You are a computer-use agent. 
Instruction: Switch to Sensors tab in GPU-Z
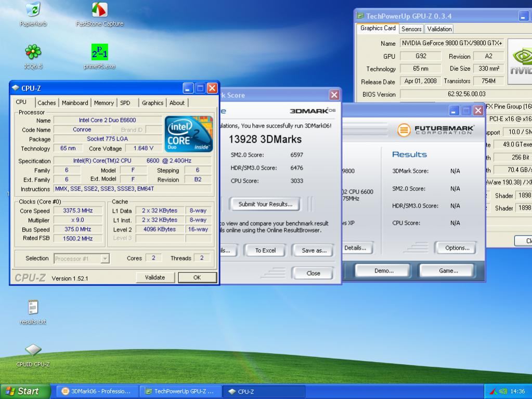pos(411,29)
